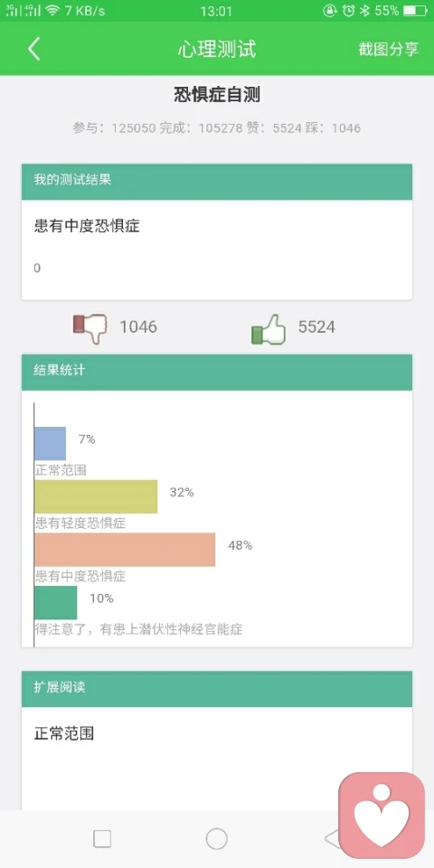Open the pink heart floating app icon
Screen dimensions: 434x868
coord(382,815)
